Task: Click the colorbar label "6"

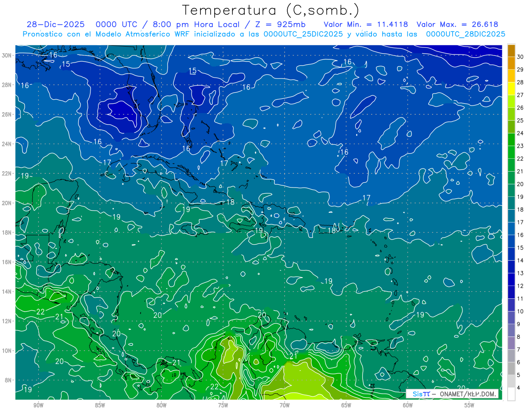Action: (x=519, y=363)
